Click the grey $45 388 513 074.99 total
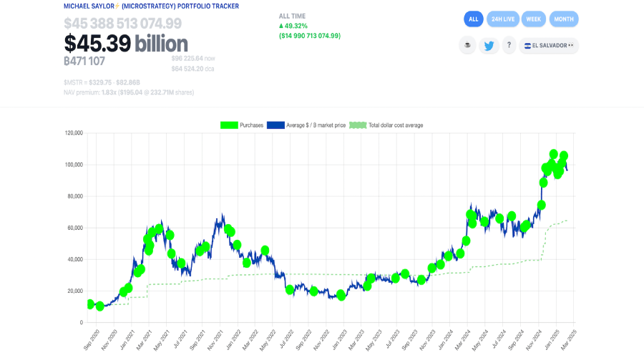This screenshot has height=358, width=644. [x=123, y=24]
